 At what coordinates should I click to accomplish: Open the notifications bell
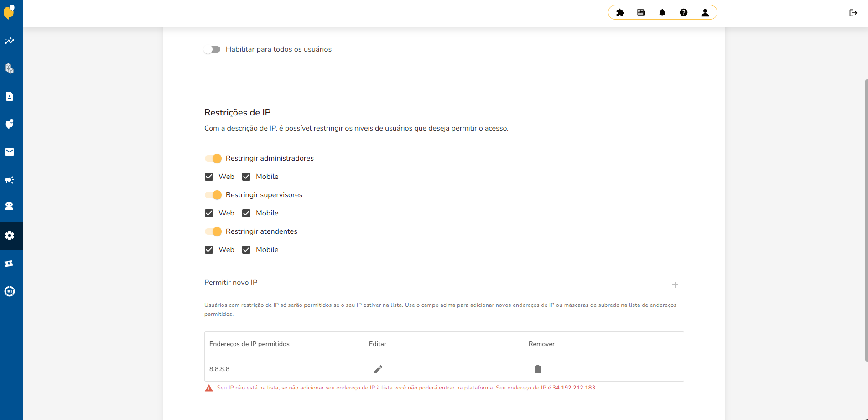click(662, 12)
